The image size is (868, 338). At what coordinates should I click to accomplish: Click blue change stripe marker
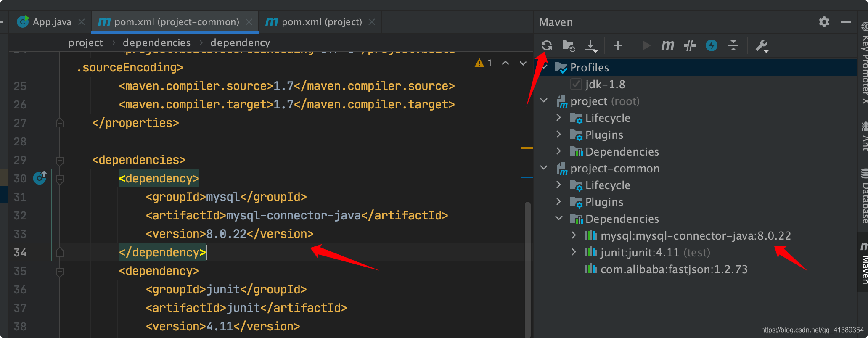(527, 177)
